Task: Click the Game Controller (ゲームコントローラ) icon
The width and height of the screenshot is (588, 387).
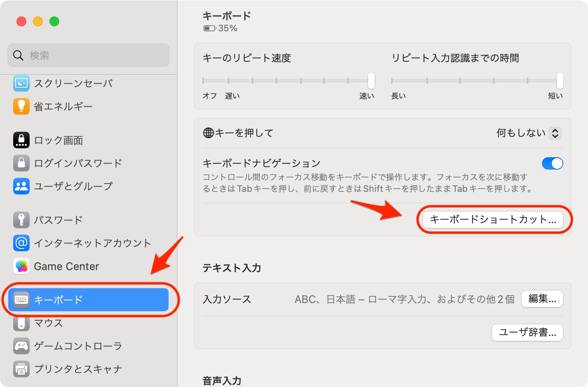Action: [x=21, y=346]
